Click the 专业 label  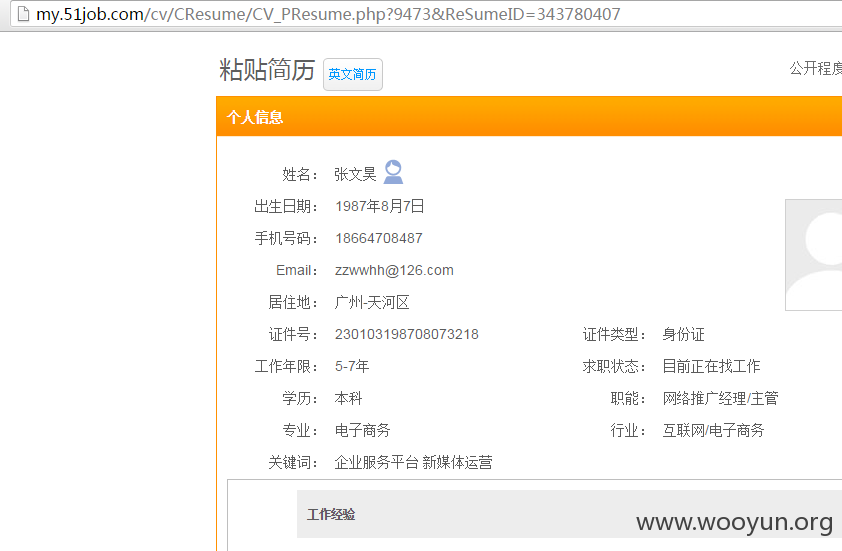tap(300, 430)
